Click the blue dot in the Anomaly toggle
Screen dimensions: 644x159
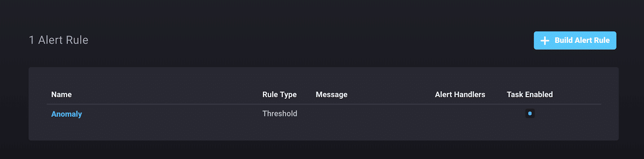click(x=530, y=114)
